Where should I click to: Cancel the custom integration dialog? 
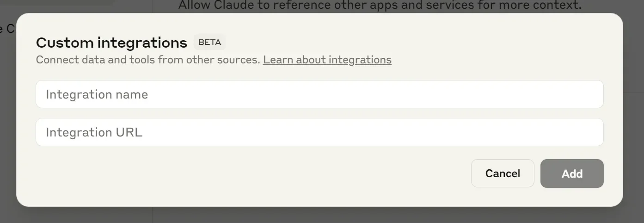point(503,173)
